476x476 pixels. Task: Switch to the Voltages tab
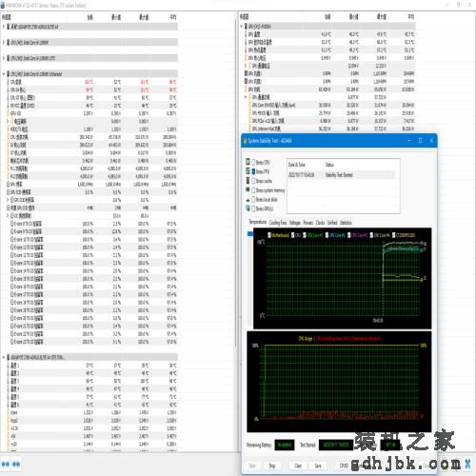pyautogui.click(x=295, y=223)
